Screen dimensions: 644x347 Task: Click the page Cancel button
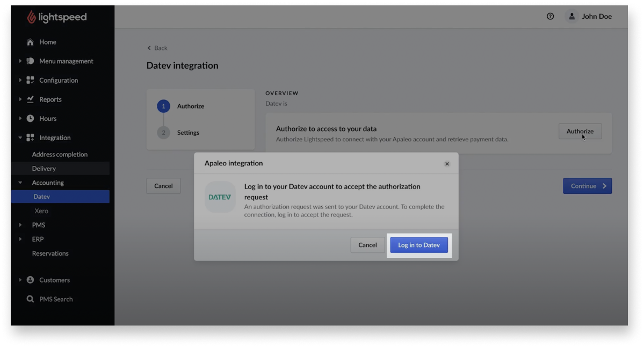pos(163,186)
